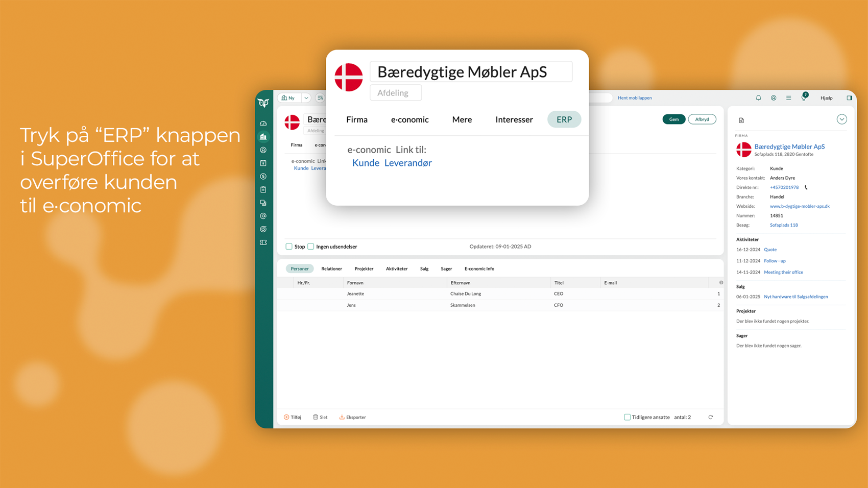Click the notifications bell icon
This screenshot has width=868, height=488.
click(758, 98)
